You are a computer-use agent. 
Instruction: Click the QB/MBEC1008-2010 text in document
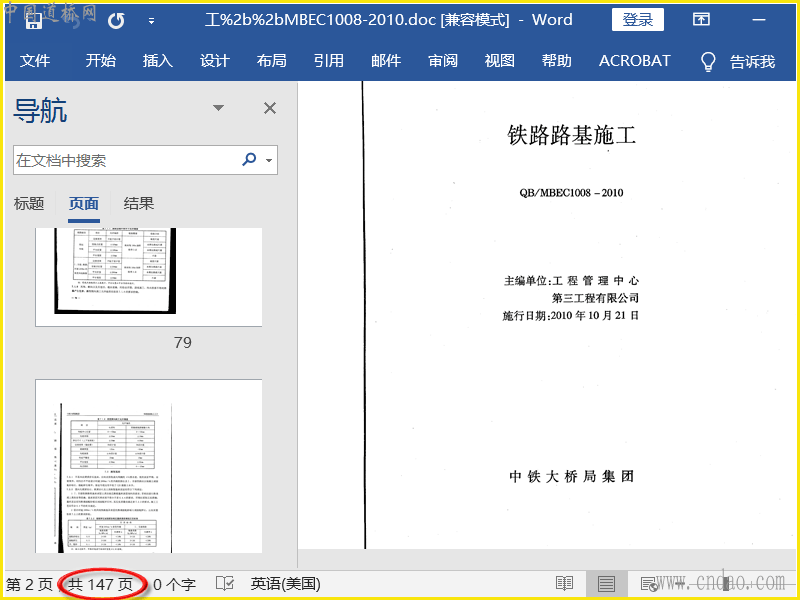click(x=571, y=193)
